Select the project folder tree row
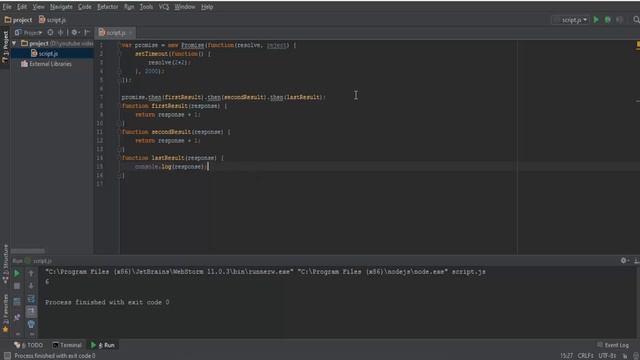 (52, 43)
